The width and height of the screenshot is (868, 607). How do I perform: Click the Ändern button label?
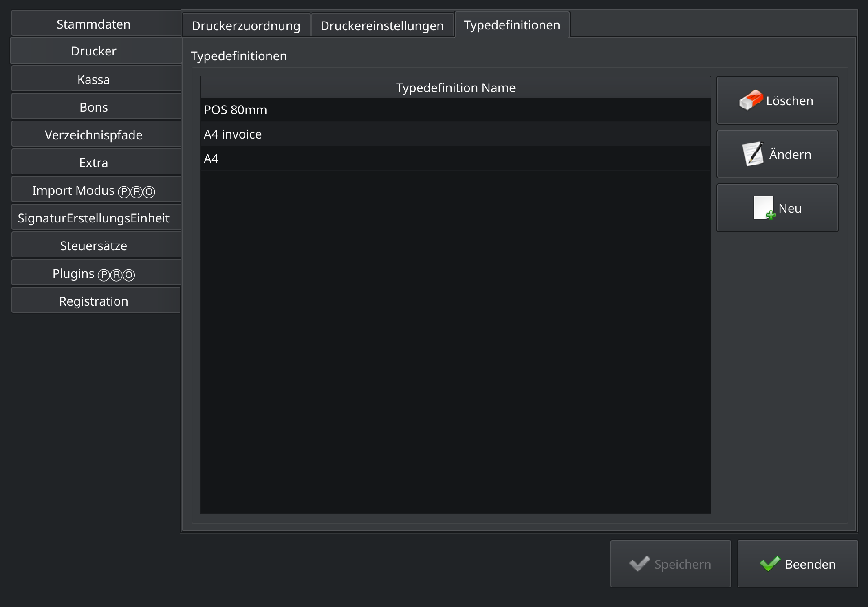pyautogui.click(x=790, y=154)
